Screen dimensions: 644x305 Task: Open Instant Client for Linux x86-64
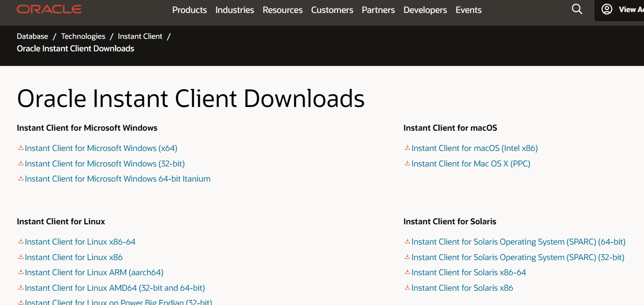point(80,242)
